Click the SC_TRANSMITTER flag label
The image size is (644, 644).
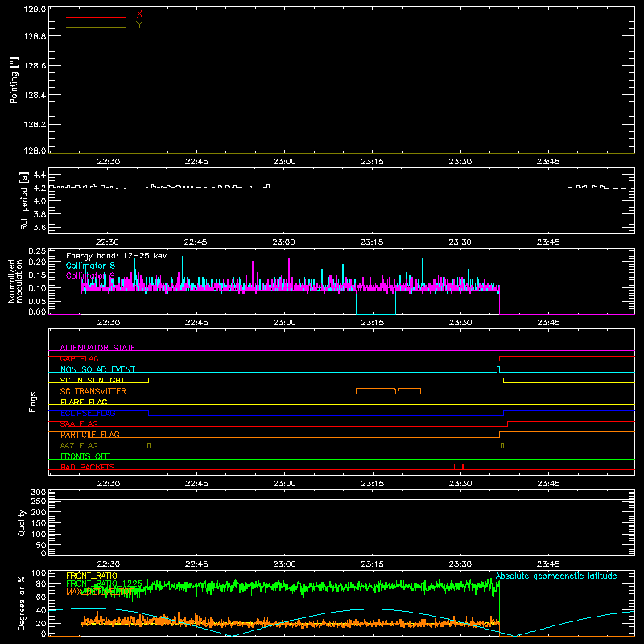tap(93, 391)
